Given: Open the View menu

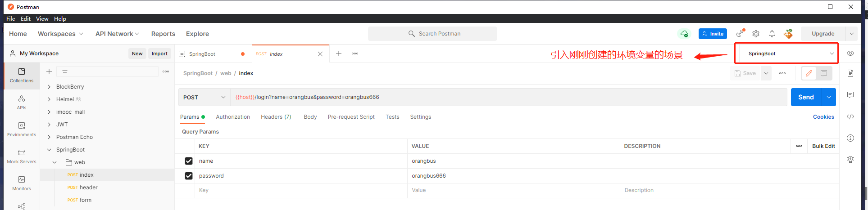Looking at the screenshot, I should coord(42,19).
